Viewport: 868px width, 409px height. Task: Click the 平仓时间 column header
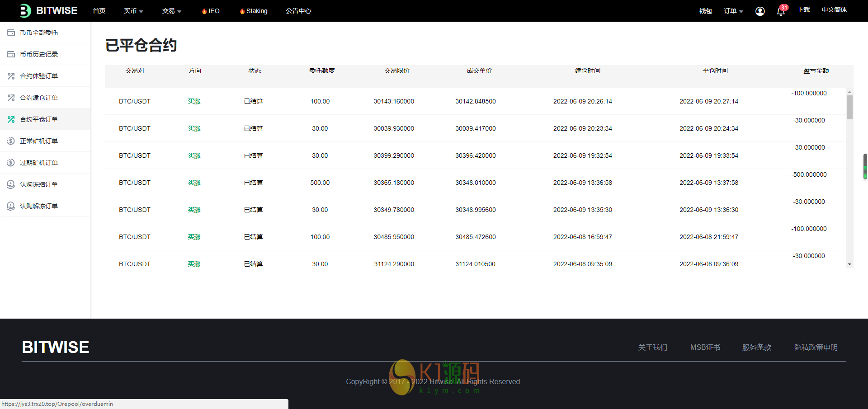coord(715,71)
